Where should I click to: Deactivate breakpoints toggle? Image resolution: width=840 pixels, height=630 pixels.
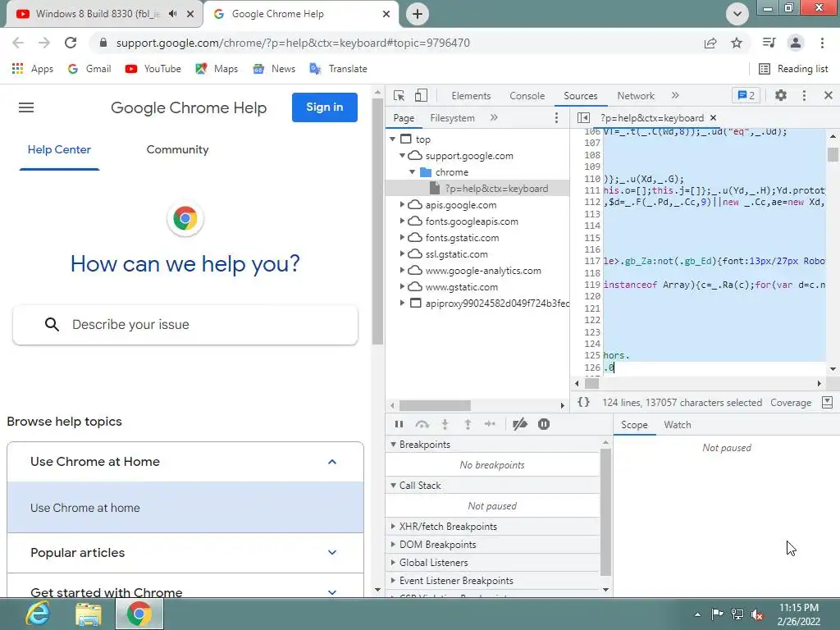(519, 424)
